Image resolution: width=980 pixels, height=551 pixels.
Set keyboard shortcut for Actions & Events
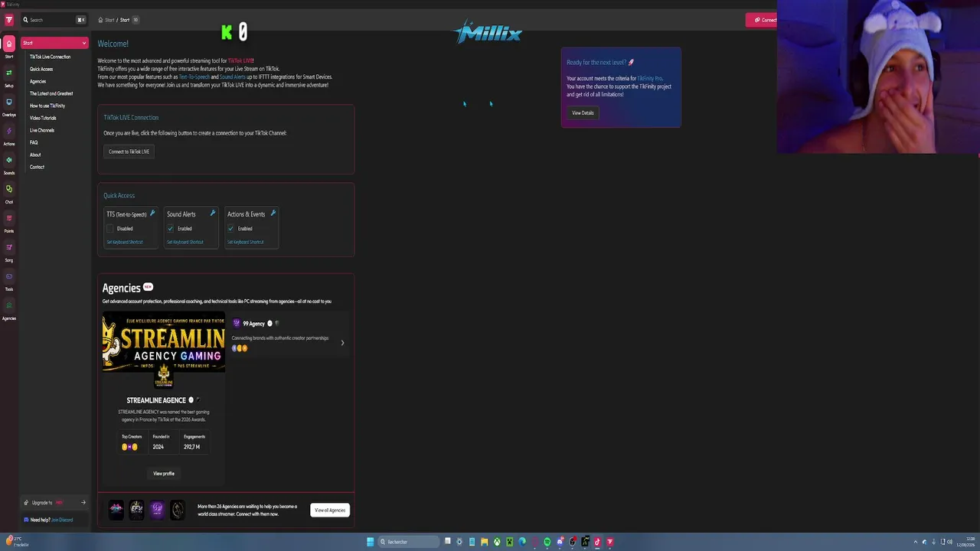coord(246,242)
